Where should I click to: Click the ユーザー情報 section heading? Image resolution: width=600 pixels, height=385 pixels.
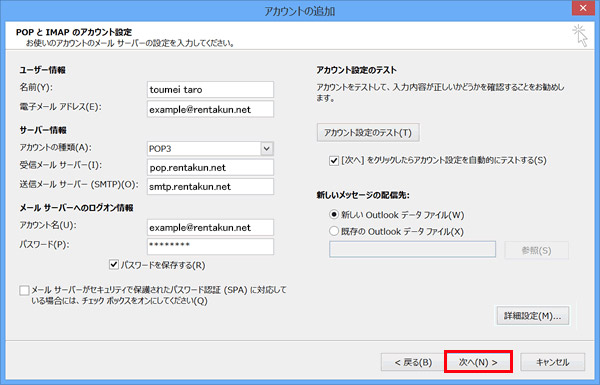(x=42, y=70)
